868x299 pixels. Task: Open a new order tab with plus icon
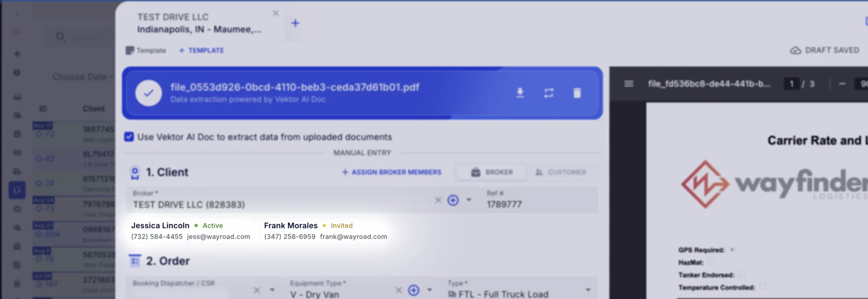pos(295,23)
